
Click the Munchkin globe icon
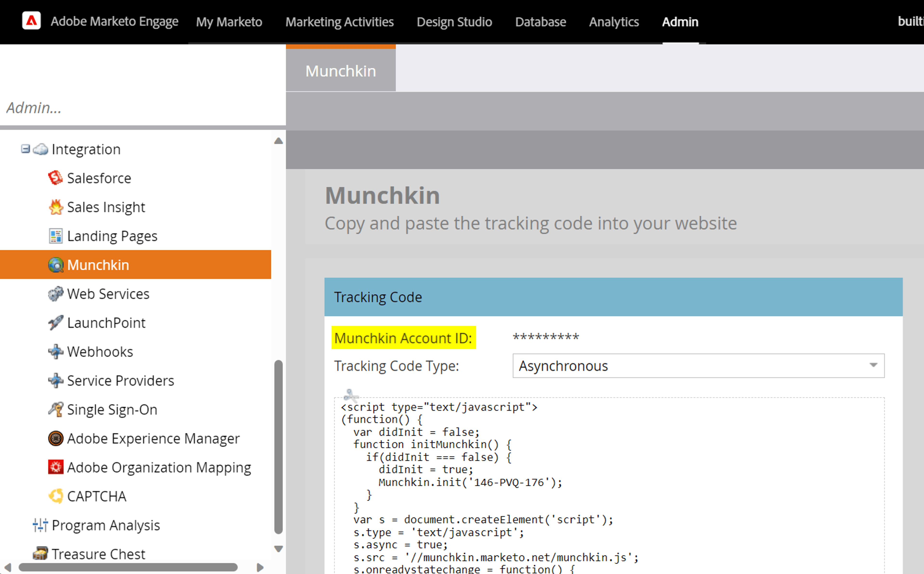(56, 265)
